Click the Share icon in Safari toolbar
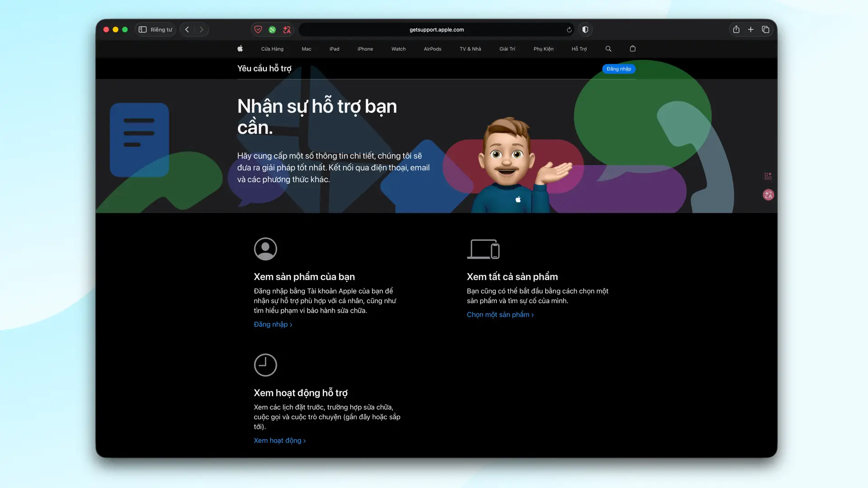 [x=736, y=29]
